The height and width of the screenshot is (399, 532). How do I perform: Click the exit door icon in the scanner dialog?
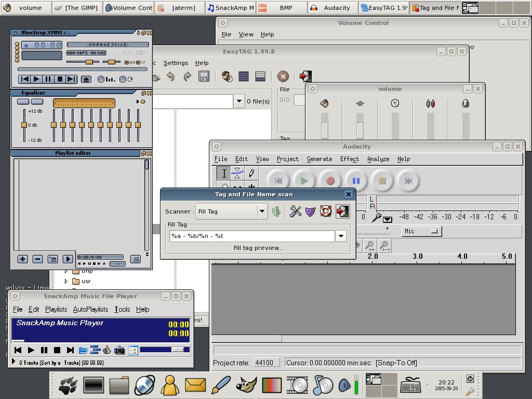click(x=342, y=211)
